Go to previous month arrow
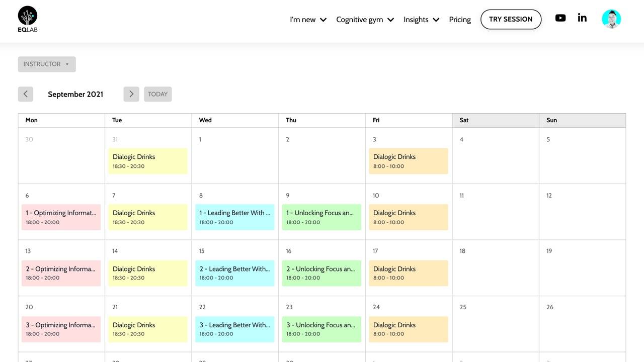Screen dimensions: 644x362 tap(26, 94)
